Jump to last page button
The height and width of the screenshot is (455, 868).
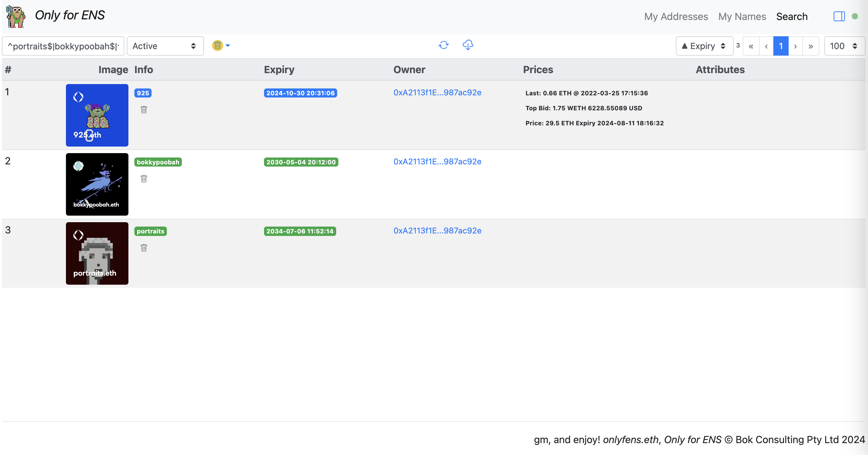(x=811, y=46)
